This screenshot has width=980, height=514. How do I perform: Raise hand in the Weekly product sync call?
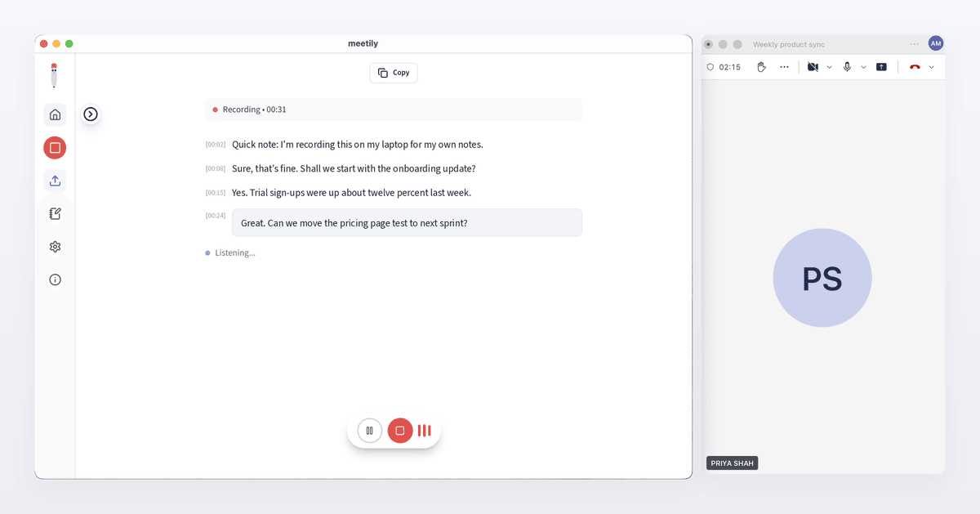point(761,67)
